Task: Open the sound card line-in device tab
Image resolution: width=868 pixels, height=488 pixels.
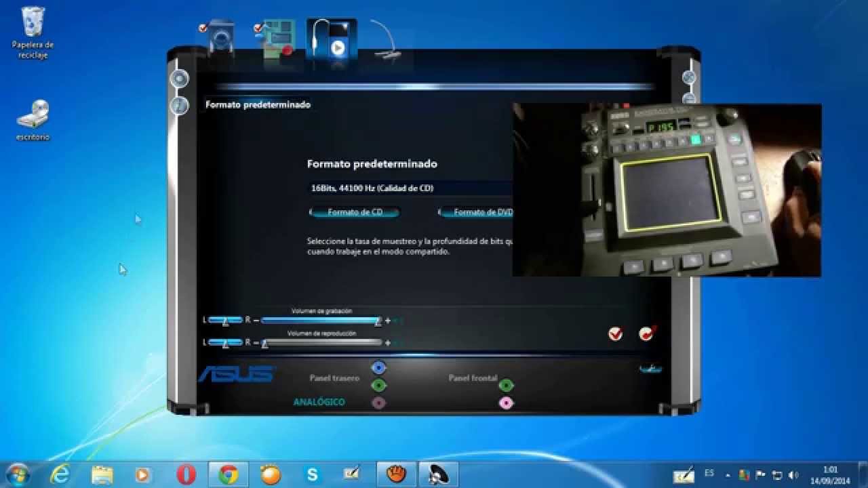Action: click(277, 39)
